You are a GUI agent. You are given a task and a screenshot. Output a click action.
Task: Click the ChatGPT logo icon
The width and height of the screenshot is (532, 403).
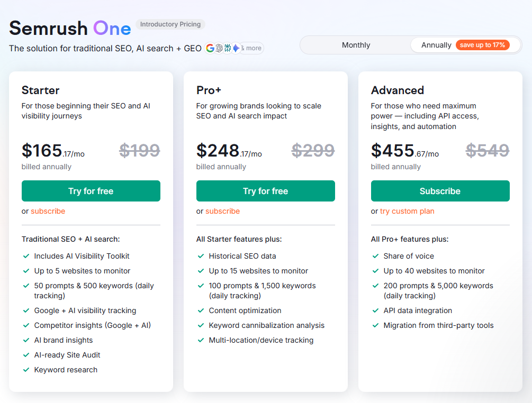point(219,48)
